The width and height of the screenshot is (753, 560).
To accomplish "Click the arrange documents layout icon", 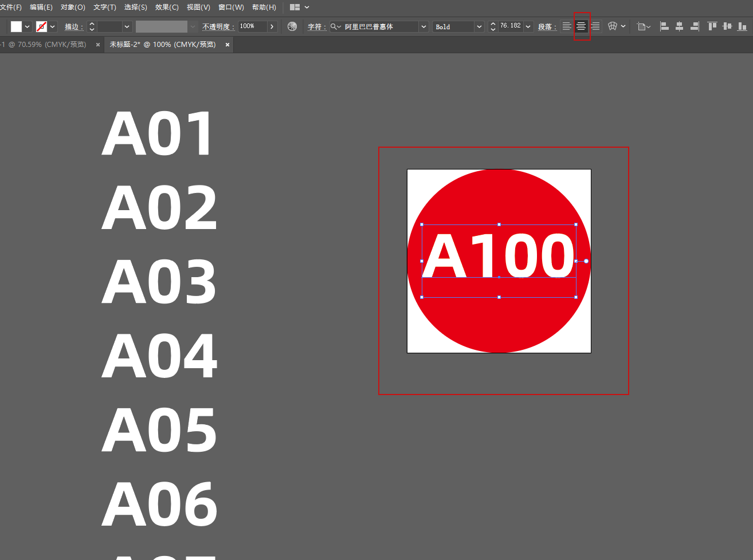I will coord(295,7).
